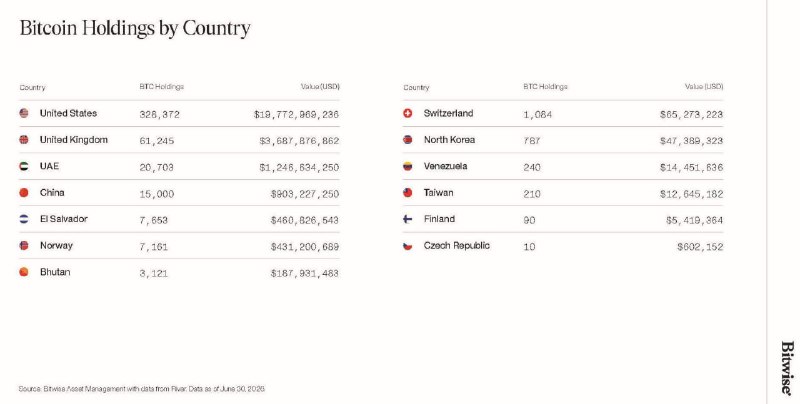Viewport: 800px width, 404px height.
Task: Select the Norway country name
Action: (57, 245)
